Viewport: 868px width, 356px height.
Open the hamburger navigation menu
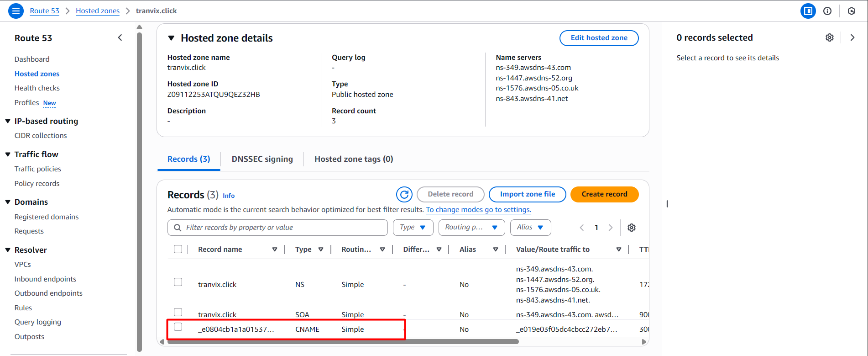(16, 11)
